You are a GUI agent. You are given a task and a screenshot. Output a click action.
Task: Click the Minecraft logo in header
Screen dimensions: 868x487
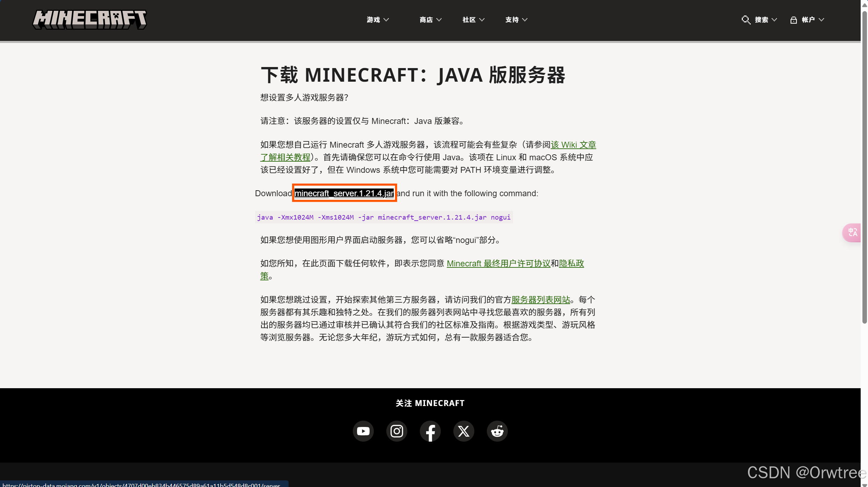click(90, 20)
